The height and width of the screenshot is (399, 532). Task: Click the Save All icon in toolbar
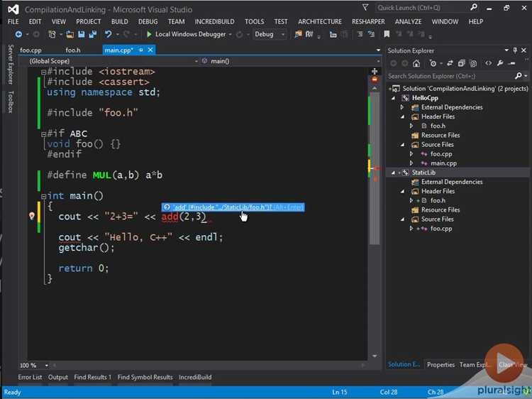click(93, 34)
